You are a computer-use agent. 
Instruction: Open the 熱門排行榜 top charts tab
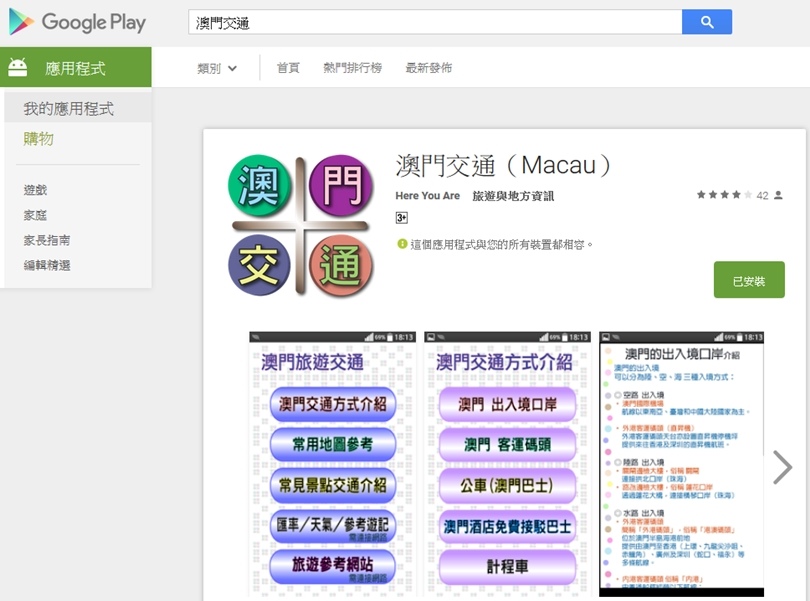click(x=352, y=68)
